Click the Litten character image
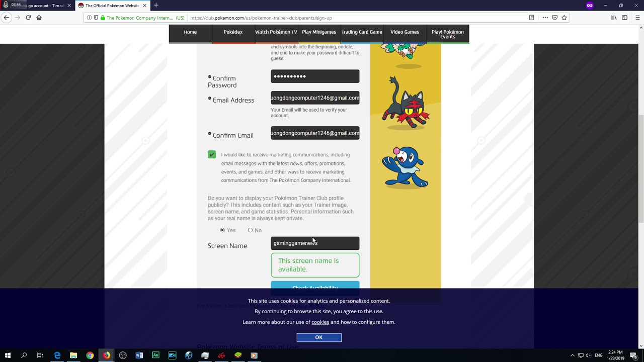The width and height of the screenshot is (644, 362). 406,103
